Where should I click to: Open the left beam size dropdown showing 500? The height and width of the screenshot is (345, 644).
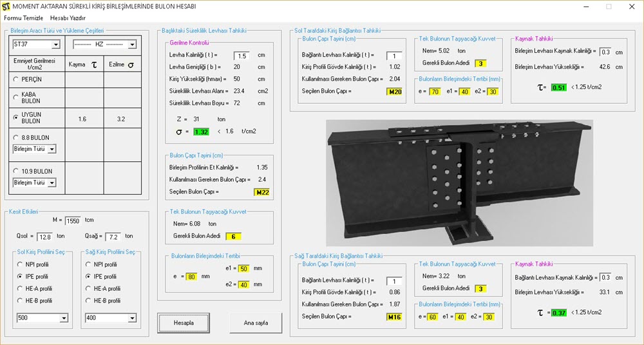[64, 318]
